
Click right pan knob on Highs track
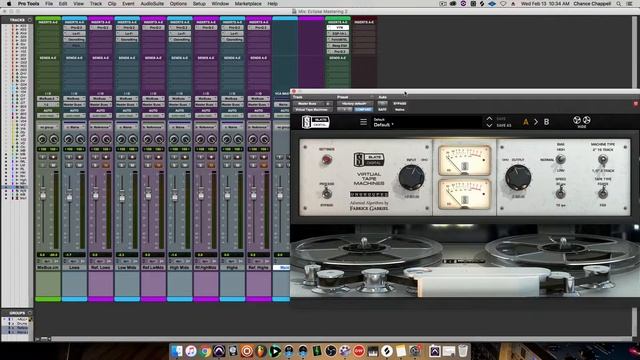238,140
